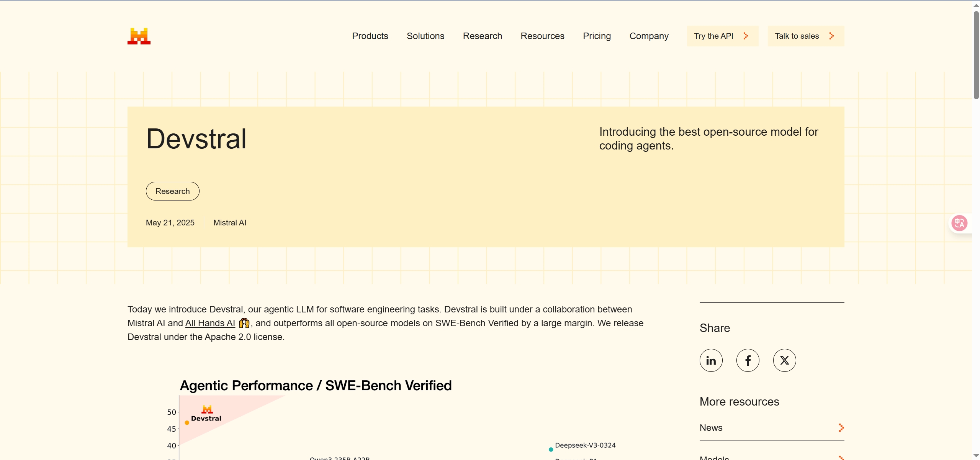
Task: Click the Devstral orange data point
Action: coord(187,423)
